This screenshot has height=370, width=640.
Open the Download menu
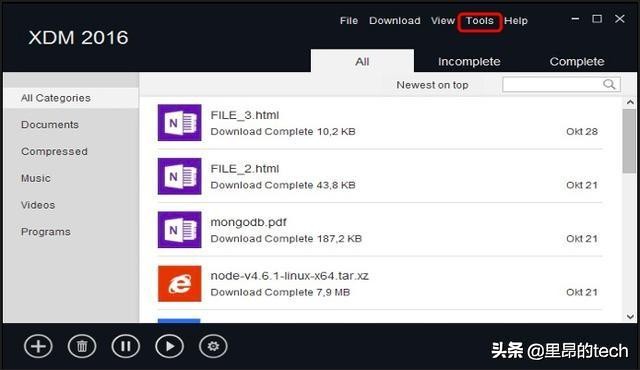click(395, 21)
